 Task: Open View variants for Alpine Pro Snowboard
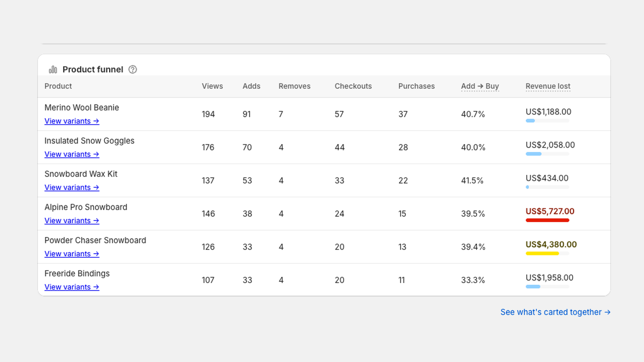coord(72,221)
